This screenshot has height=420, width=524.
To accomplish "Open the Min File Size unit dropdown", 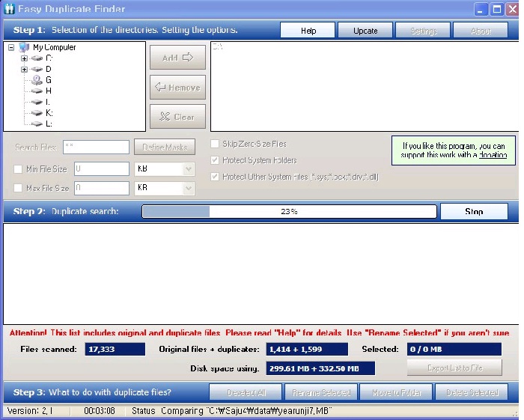I will tap(189, 169).
